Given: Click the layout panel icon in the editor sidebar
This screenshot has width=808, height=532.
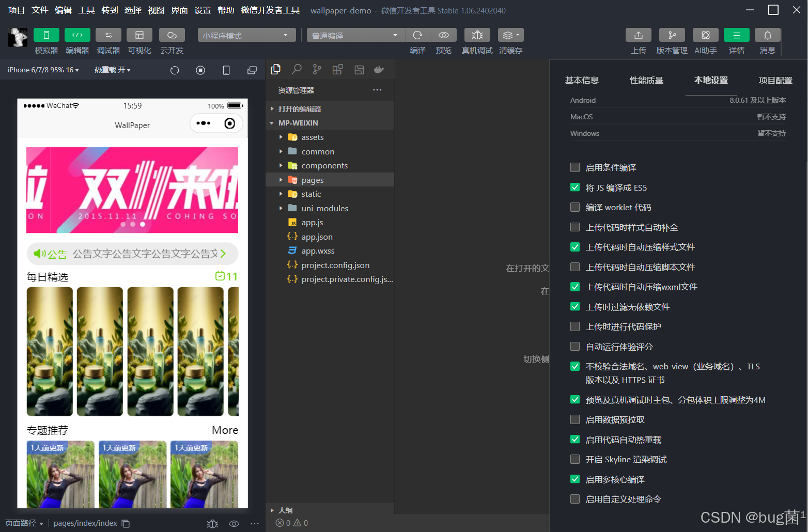Looking at the screenshot, I should (x=359, y=70).
